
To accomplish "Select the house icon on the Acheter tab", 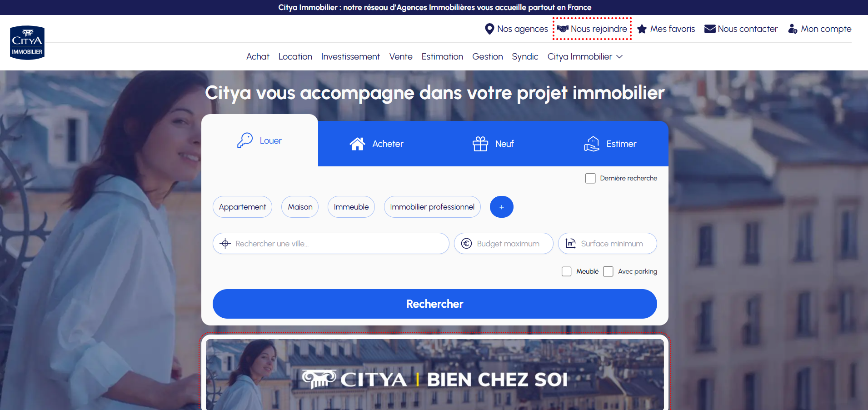I will (357, 143).
